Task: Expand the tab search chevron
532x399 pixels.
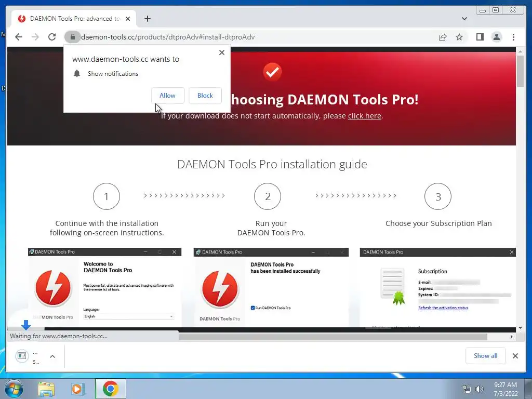Action: pyautogui.click(x=464, y=19)
